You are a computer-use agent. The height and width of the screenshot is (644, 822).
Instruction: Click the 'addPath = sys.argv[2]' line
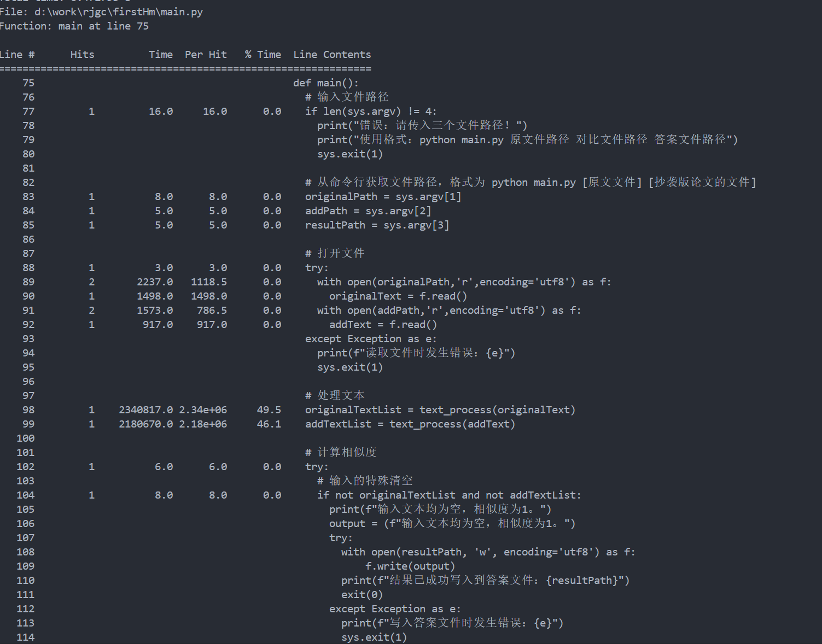tap(368, 211)
